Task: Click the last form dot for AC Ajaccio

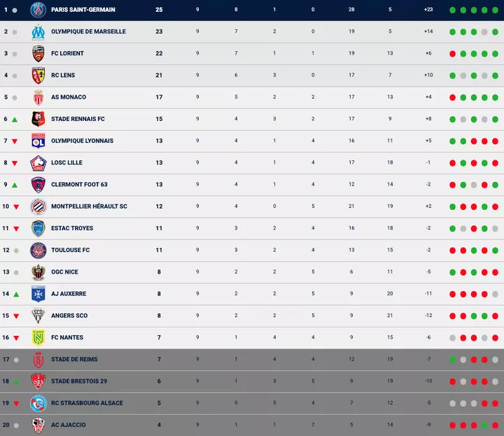Action: pyautogui.click(x=495, y=425)
